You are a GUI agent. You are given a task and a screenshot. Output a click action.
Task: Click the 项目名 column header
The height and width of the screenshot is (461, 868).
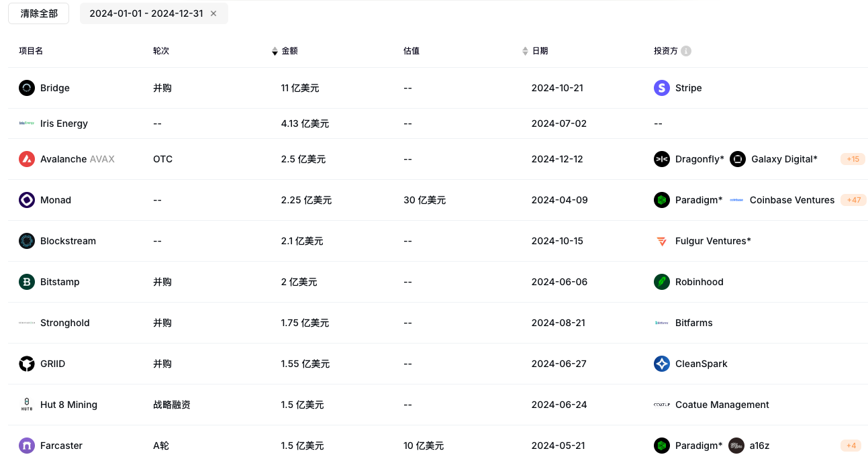(31, 51)
